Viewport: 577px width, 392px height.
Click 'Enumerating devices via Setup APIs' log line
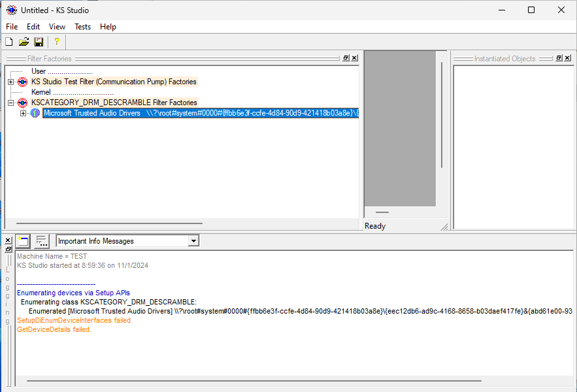pyautogui.click(x=74, y=293)
